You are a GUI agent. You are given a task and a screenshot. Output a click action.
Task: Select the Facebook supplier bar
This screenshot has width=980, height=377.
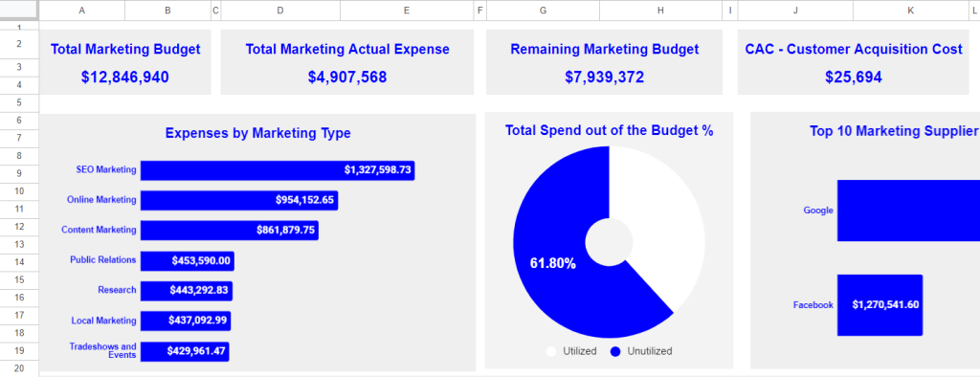880,305
